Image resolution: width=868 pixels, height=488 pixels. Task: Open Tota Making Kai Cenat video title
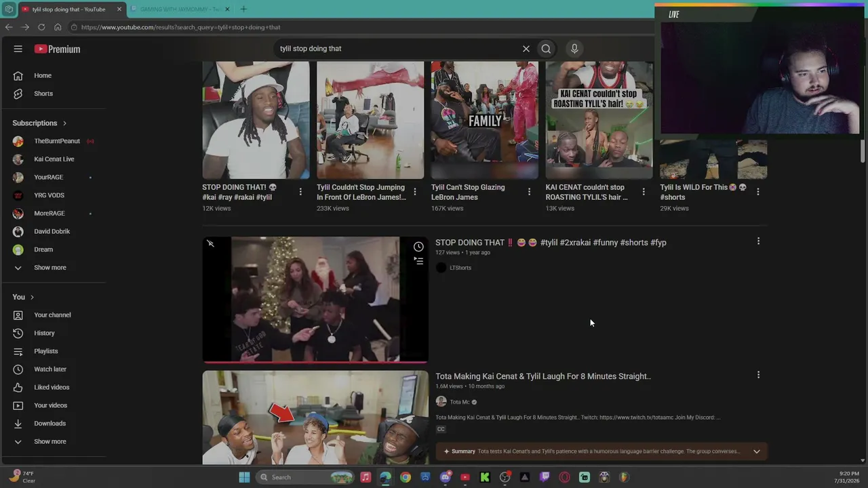point(543,376)
